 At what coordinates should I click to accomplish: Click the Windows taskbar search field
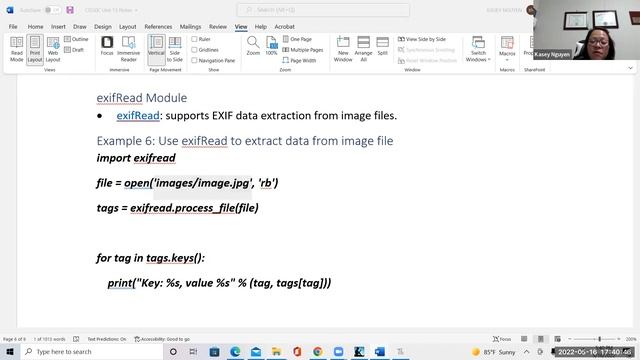click(91, 351)
